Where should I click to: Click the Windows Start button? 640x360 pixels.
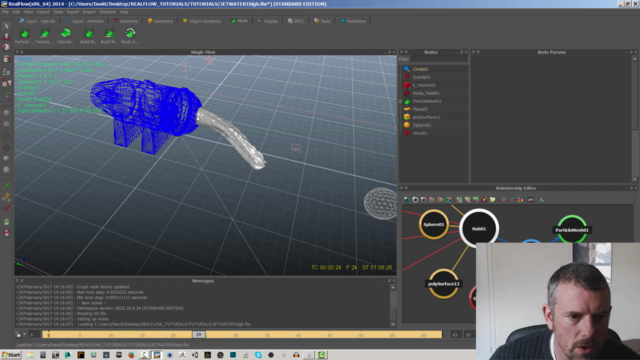(11, 355)
